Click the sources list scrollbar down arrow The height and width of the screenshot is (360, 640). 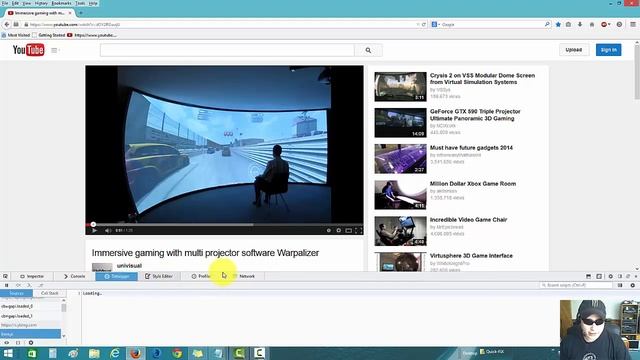[x=64, y=336]
